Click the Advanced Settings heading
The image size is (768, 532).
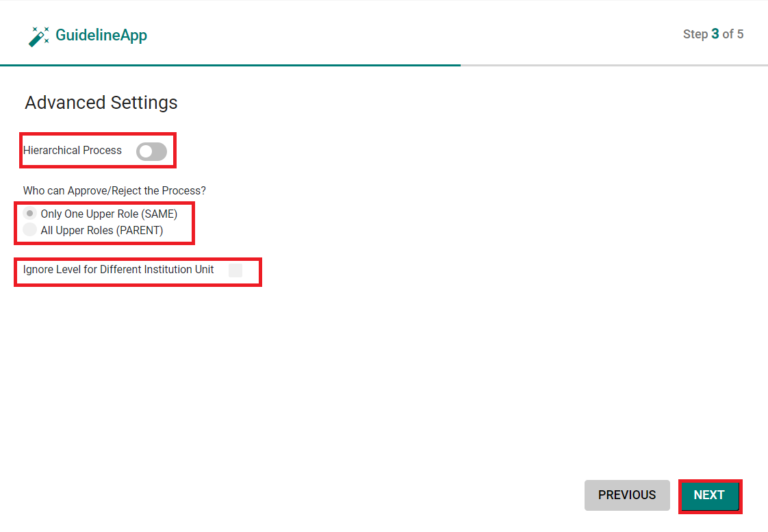(101, 103)
